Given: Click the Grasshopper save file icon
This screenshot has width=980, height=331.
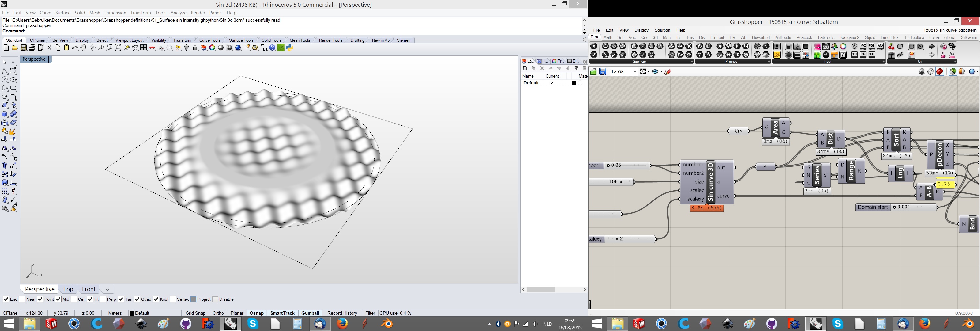Looking at the screenshot, I should (x=603, y=72).
